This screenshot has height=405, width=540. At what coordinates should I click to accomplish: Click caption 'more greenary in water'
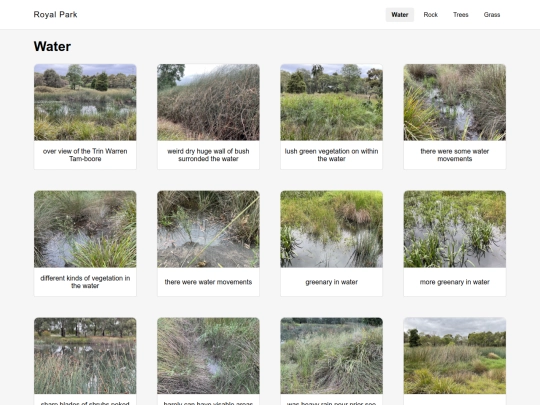[x=455, y=282]
